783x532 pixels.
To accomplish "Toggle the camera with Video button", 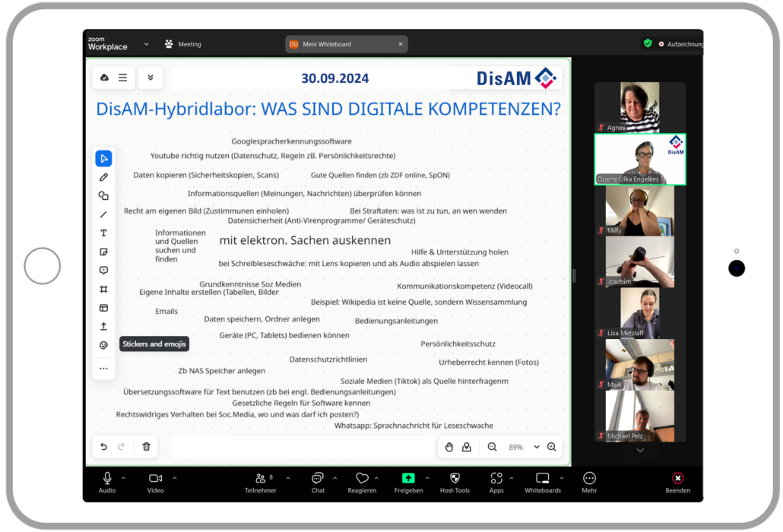I will (x=155, y=481).
